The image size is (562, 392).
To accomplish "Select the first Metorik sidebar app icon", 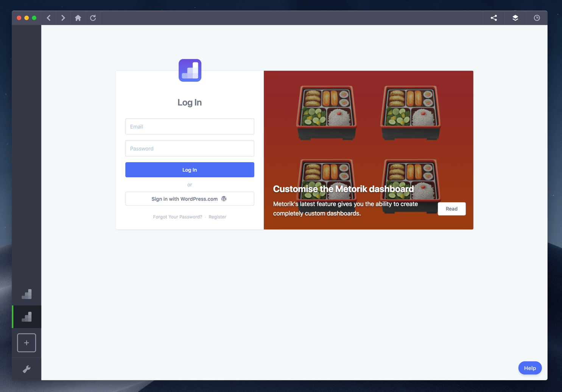I will (26, 294).
